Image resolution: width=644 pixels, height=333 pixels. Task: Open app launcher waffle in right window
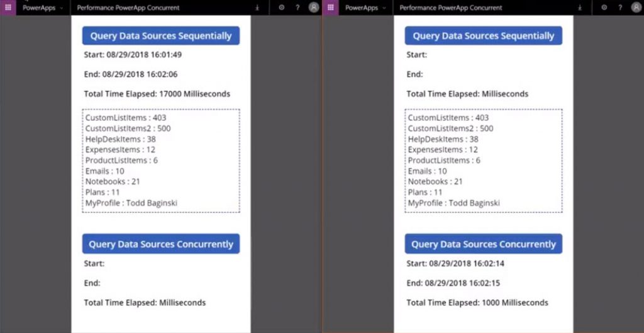coord(331,8)
